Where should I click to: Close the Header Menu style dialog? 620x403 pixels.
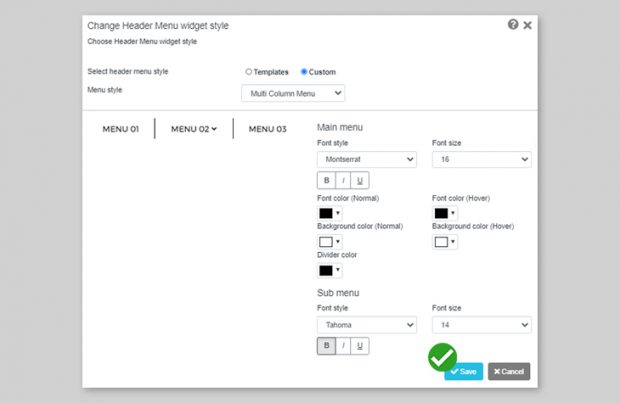point(527,24)
